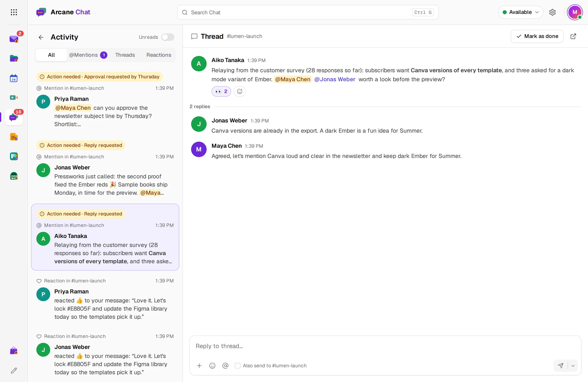Open thread in new window icon
588x382 pixels.
click(x=573, y=36)
